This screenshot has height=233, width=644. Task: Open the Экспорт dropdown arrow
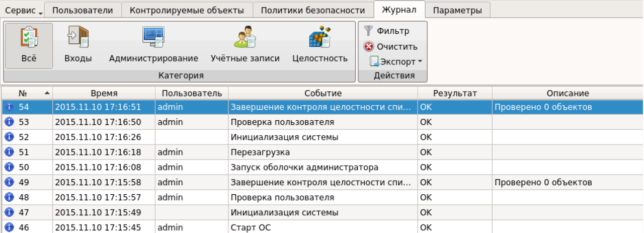[420, 62]
